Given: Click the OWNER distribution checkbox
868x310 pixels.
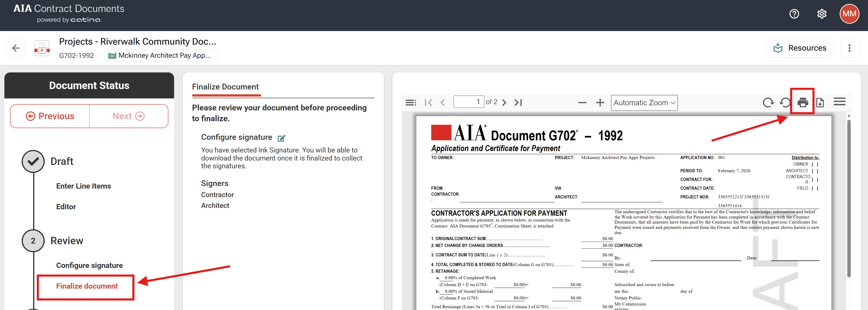Looking at the screenshot, I should click(x=815, y=165).
